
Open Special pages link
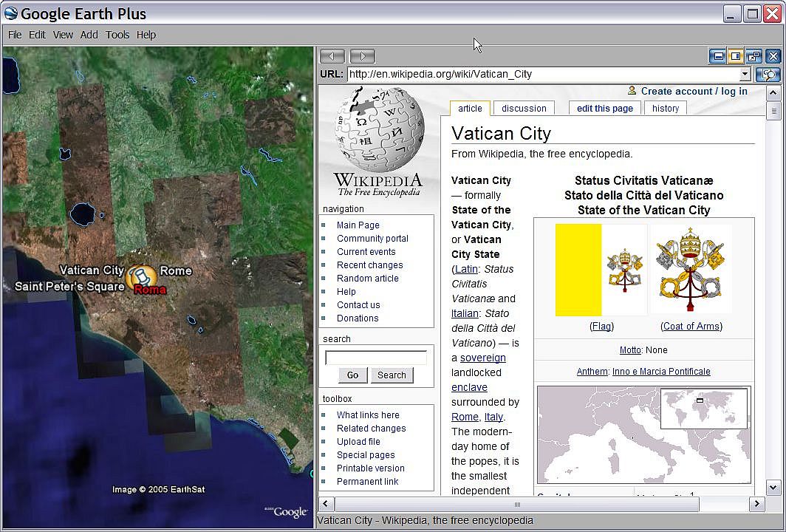[x=366, y=454]
